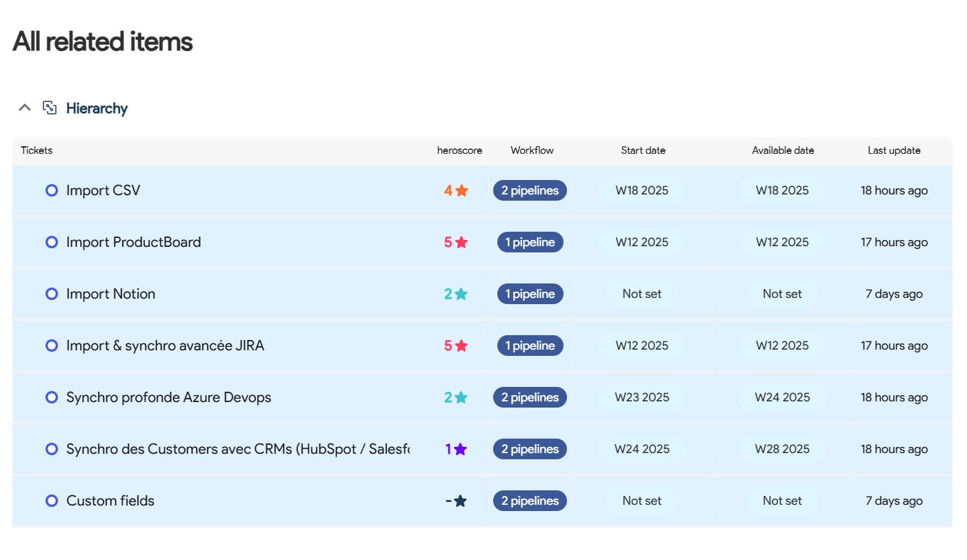Click the heroscore column header
The image size is (967, 560).
(x=460, y=150)
